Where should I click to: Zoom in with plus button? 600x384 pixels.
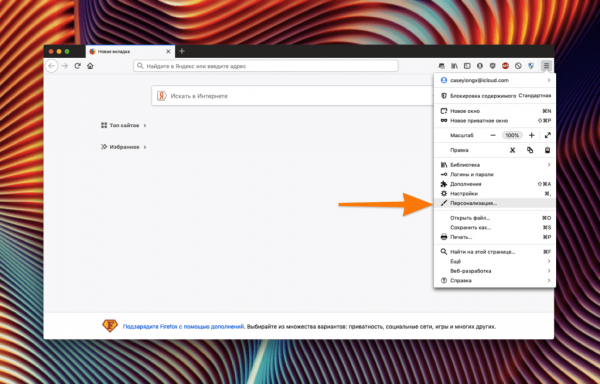(532, 135)
